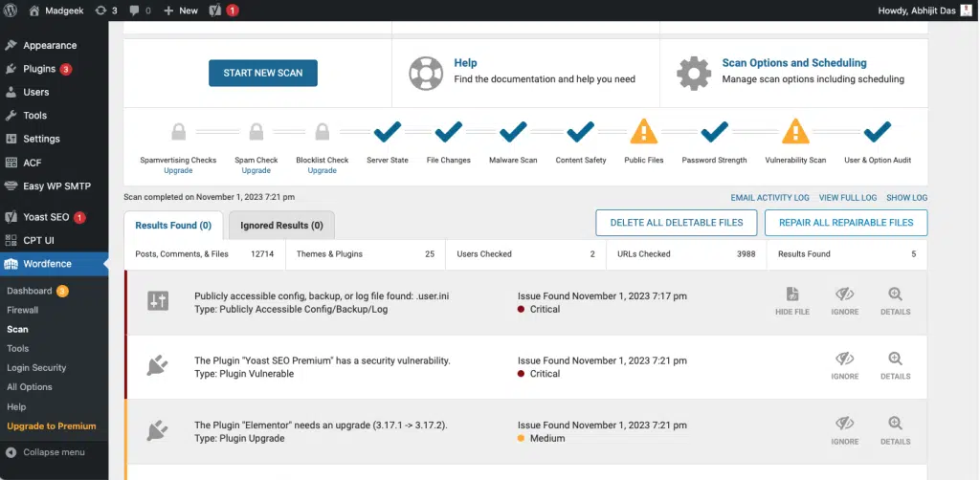Click Hide File for .user.ini result
Viewport: 980px width, 480px height.
792,301
